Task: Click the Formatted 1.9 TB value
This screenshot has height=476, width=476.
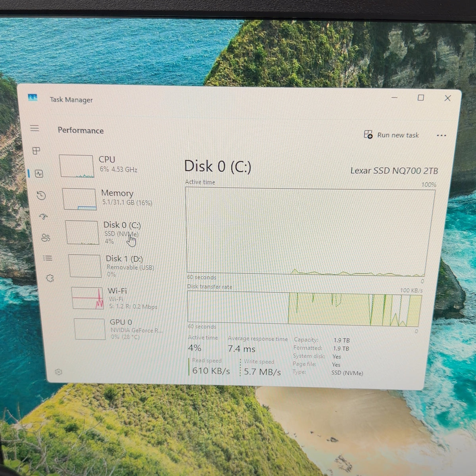Action: coord(341,349)
